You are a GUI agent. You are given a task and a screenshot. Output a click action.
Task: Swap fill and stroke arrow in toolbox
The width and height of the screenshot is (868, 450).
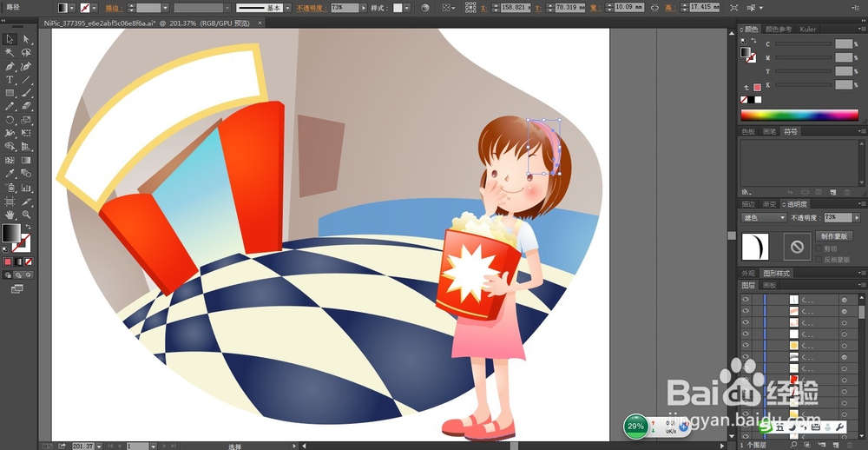28,228
